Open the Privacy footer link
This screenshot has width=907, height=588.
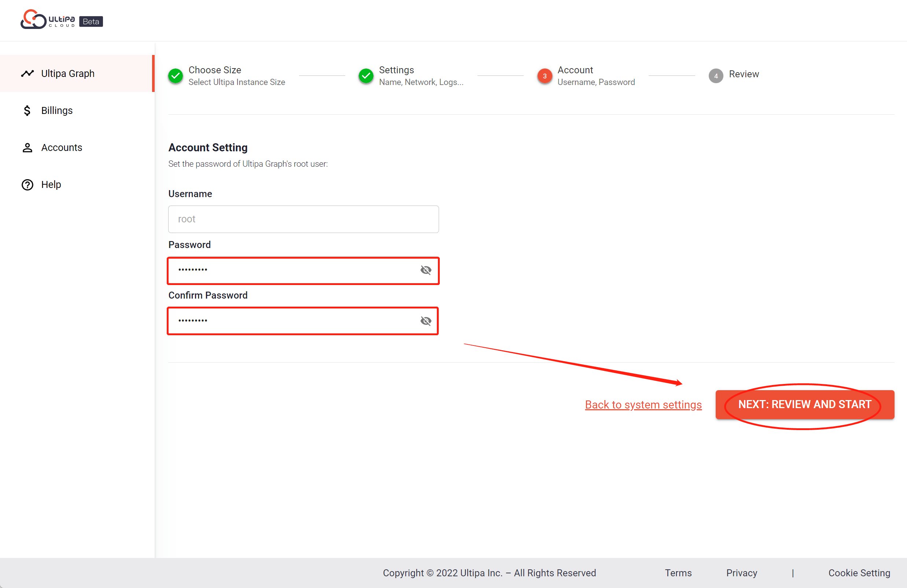point(742,573)
